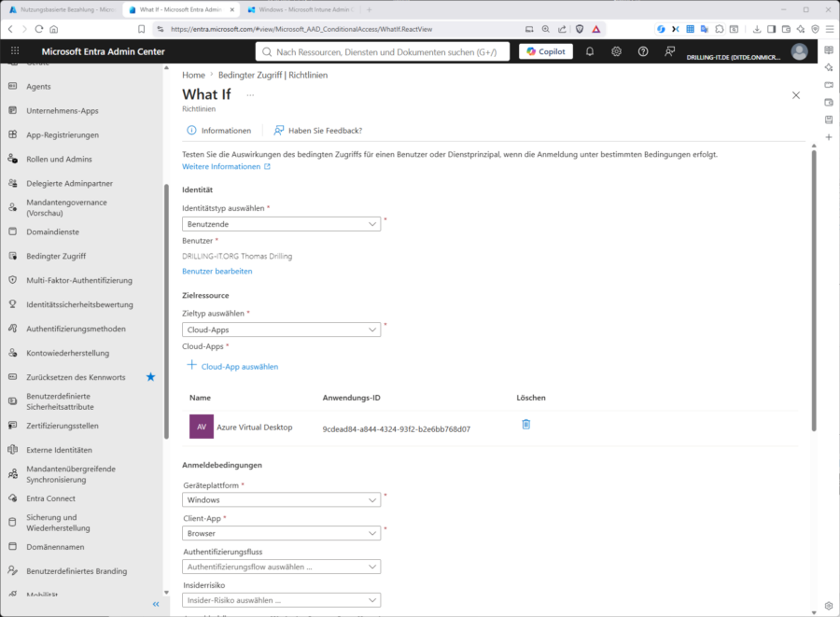Open a new browser tab
The image size is (840, 617).
369,9
